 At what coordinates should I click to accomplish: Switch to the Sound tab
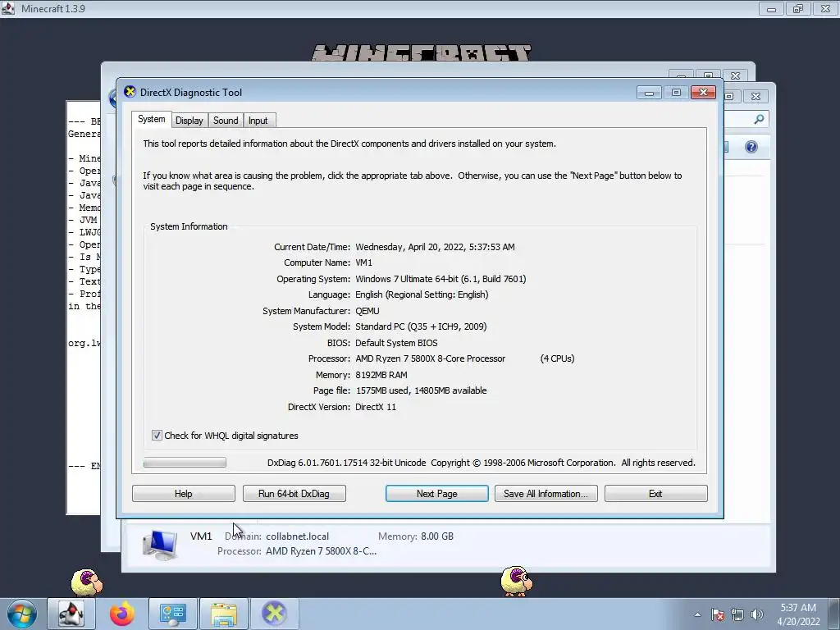(226, 121)
